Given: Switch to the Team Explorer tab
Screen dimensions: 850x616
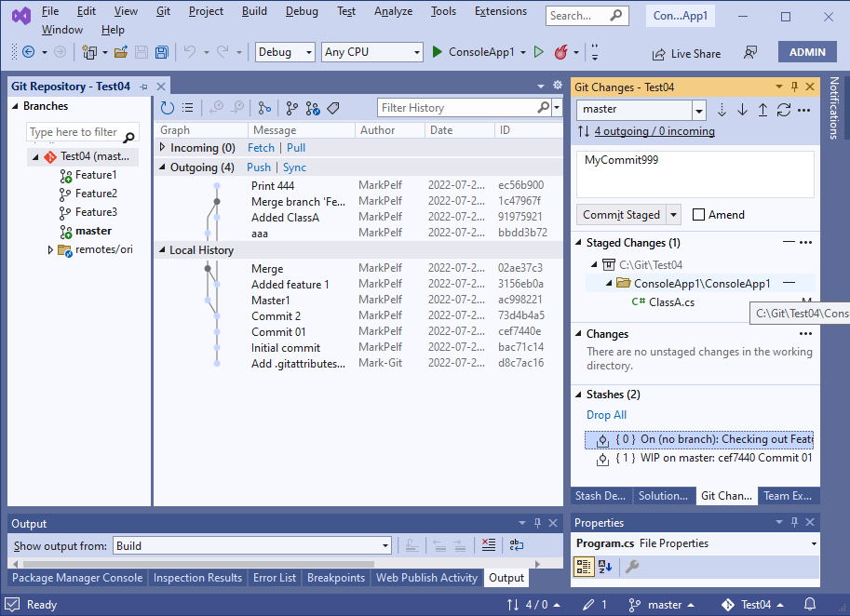Looking at the screenshot, I should click(789, 496).
